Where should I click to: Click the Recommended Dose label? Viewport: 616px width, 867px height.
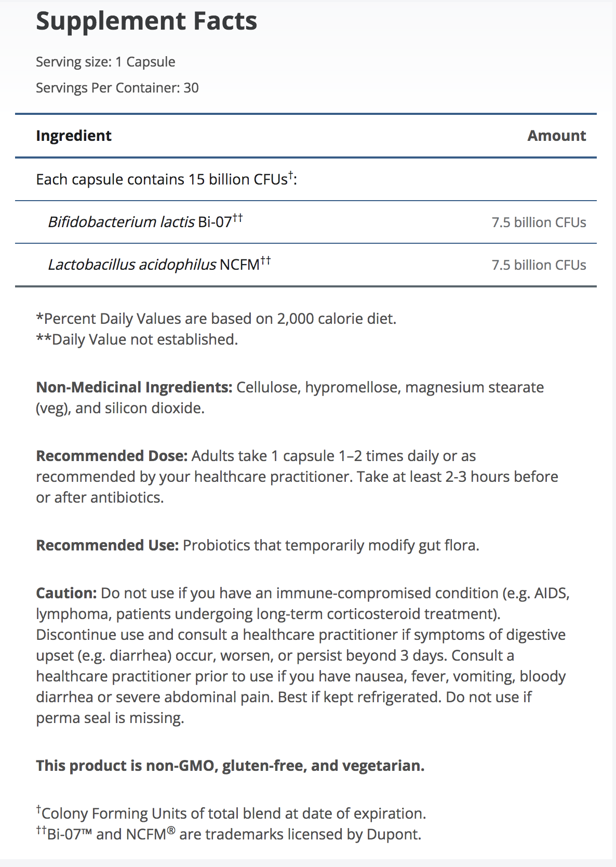point(112,456)
